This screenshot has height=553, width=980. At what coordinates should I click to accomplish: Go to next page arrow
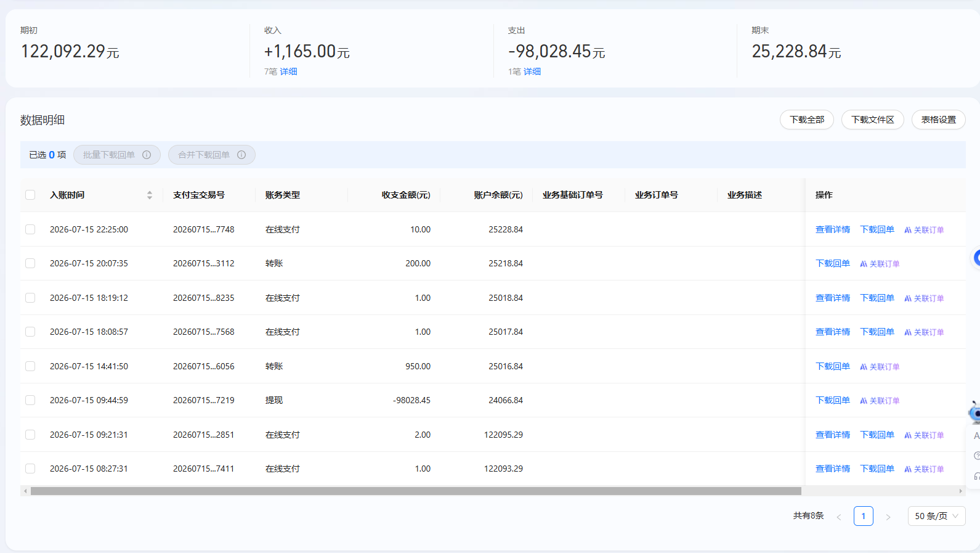click(888, 517)
